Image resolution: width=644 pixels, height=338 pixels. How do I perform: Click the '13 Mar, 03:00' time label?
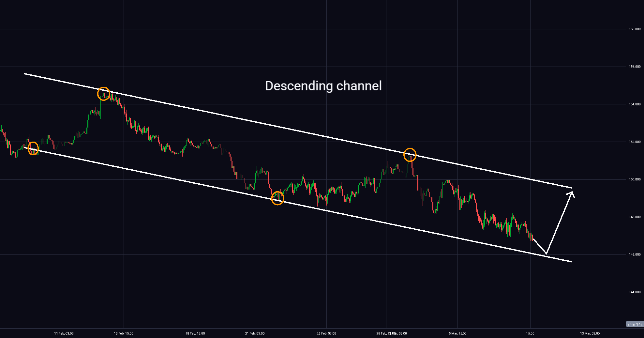point(590,333)
